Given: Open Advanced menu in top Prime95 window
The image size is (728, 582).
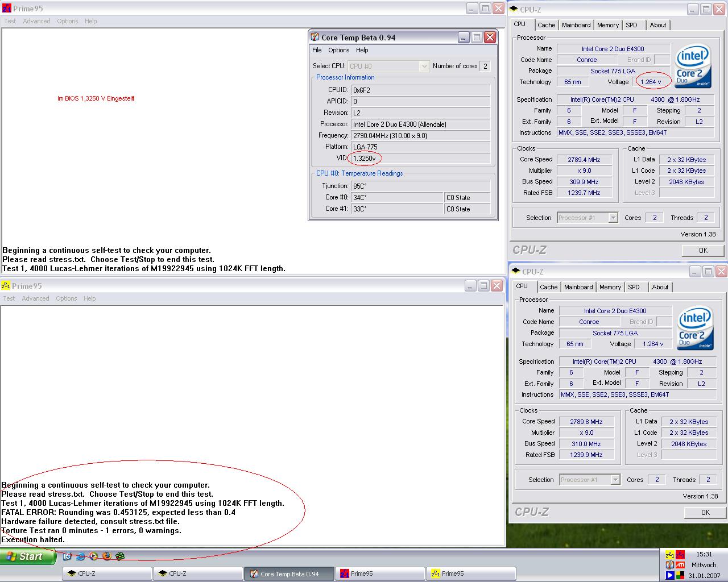Looking at the screenshot, I should [x=36, y=21].
